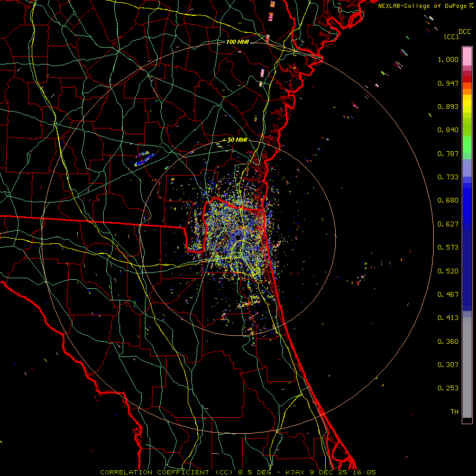Screen dimensions: 476x476
Task: Select the 0.253 legend value
Action: [x=448, y=388]
